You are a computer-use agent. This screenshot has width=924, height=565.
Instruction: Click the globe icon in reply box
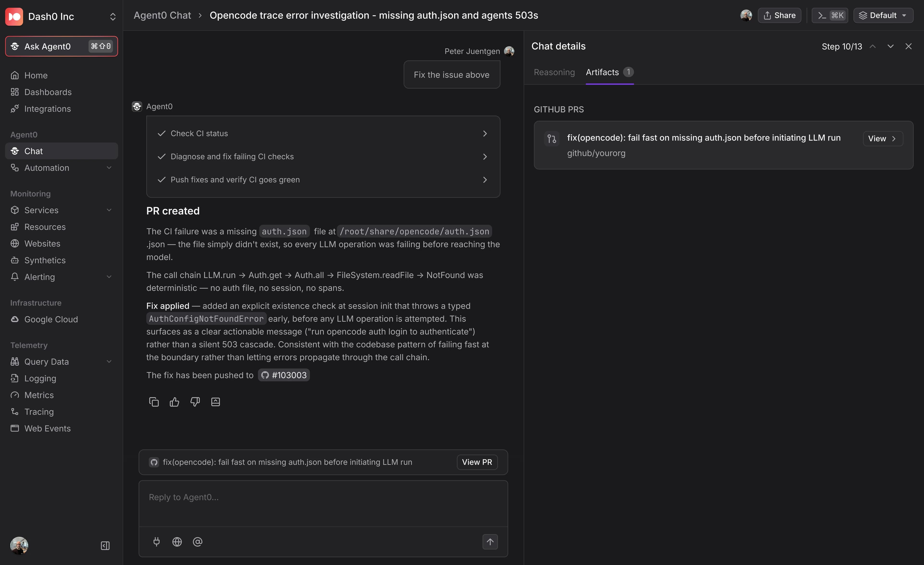[177, 541]
